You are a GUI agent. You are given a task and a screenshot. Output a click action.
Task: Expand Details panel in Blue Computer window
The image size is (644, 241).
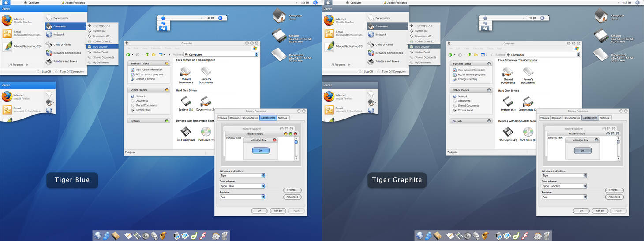tap(167, 121)
